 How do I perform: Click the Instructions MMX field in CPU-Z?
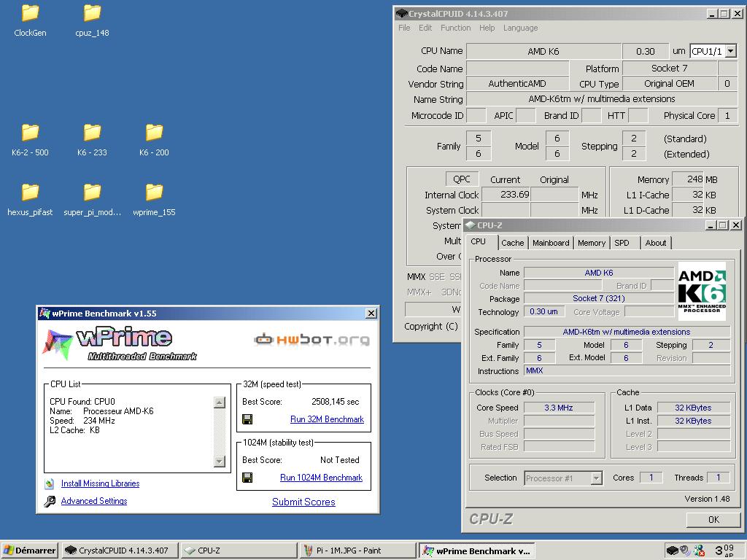pos(627,370)
